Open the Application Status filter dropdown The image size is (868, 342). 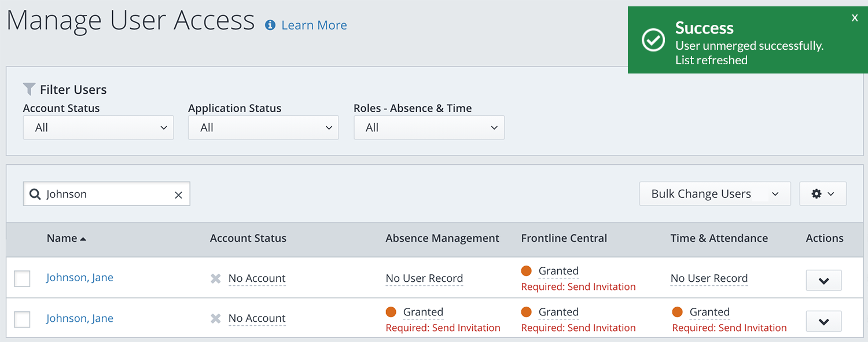pos(263,128)
